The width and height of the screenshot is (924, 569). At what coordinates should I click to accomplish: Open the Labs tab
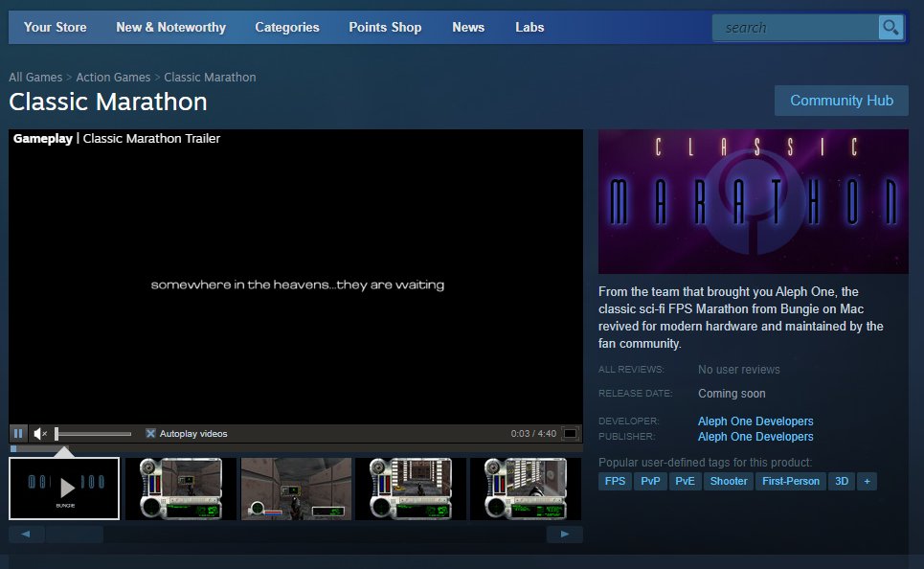[x=530, y=27]
